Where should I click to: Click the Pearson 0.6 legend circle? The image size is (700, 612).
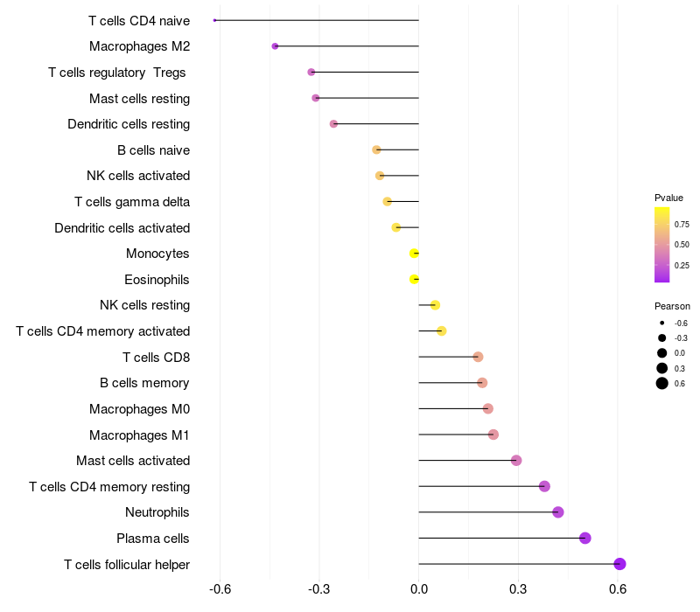(x=661, y=383)
